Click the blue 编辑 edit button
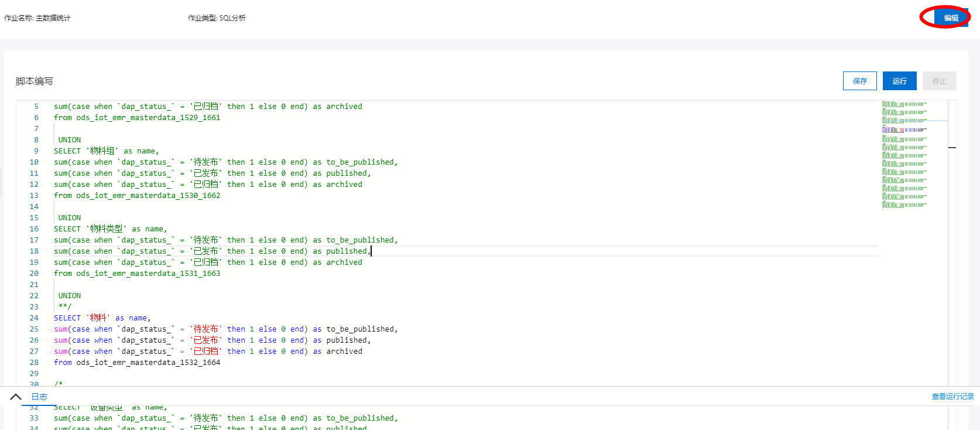Image resolution: width=980 pixels, height=430 pixels. 951,18
